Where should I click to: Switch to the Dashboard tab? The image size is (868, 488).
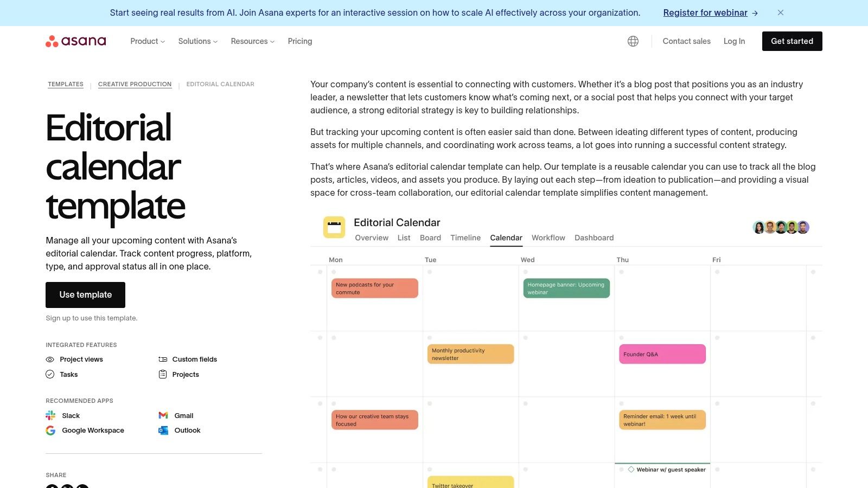tap(594, 237)
